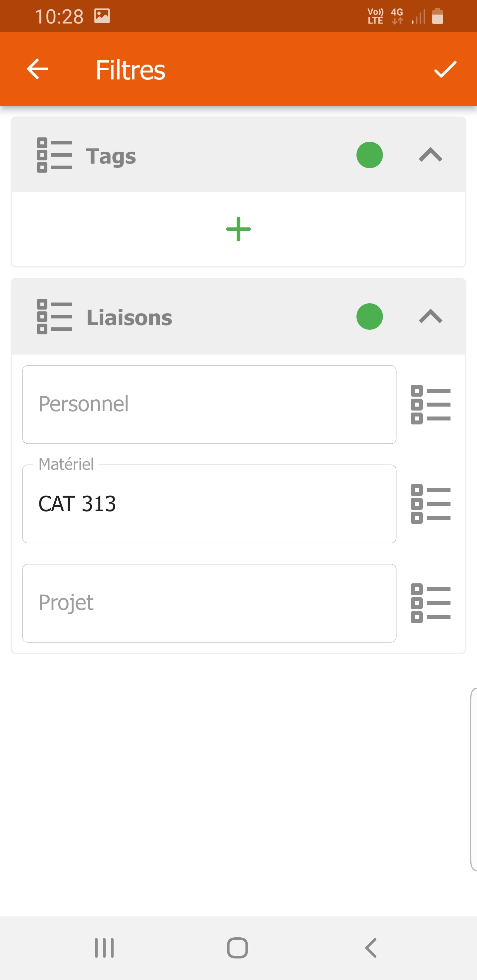Open the Matériel selection list icon
The width and height of the screenshot is (477, 980).
click(x=431, y=504)
